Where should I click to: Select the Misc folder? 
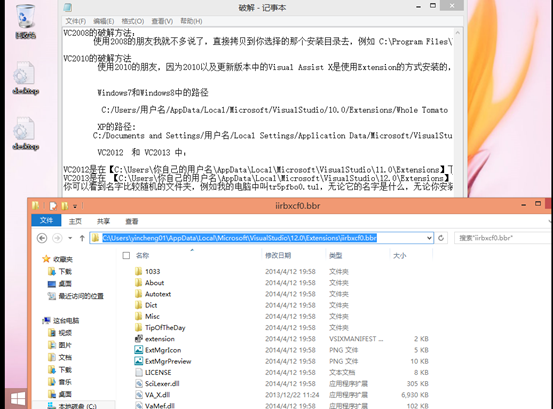[x=147, y=316]
